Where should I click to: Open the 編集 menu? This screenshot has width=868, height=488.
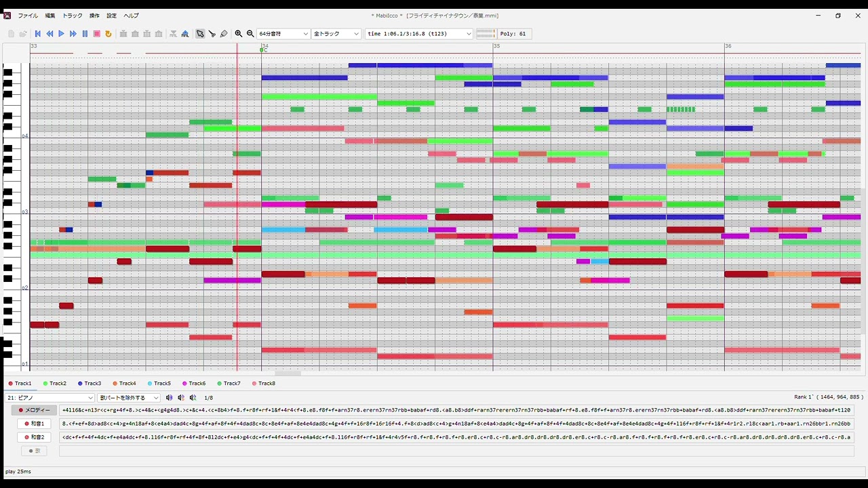[50, 16]
